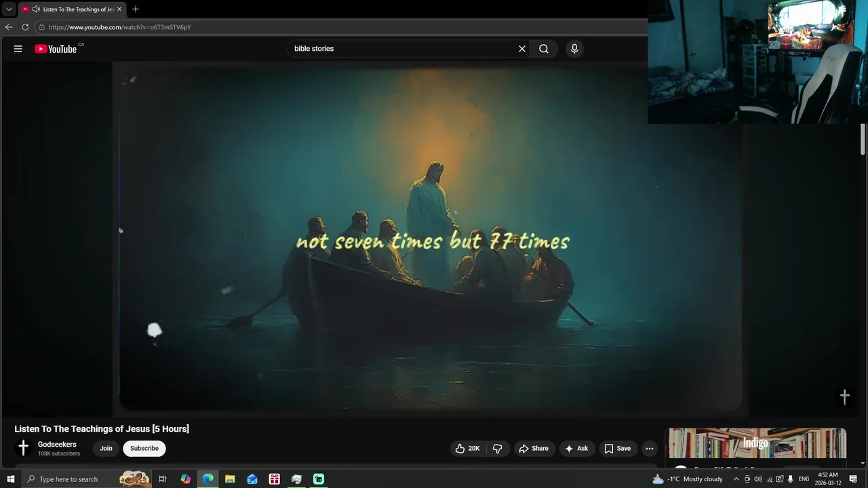Open Godseekers channel avatar
The image size is (868, 488).
click(x=23, y=448)
